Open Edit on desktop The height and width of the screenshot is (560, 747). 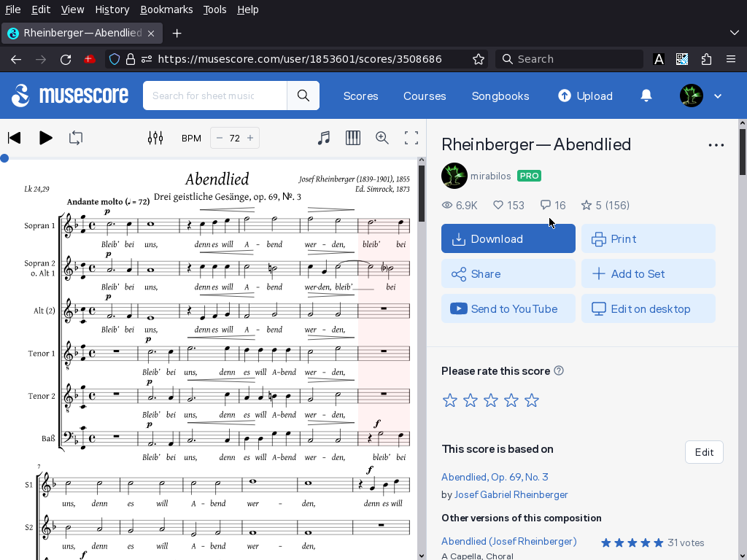pyautogui.click(x=649, y=308)
